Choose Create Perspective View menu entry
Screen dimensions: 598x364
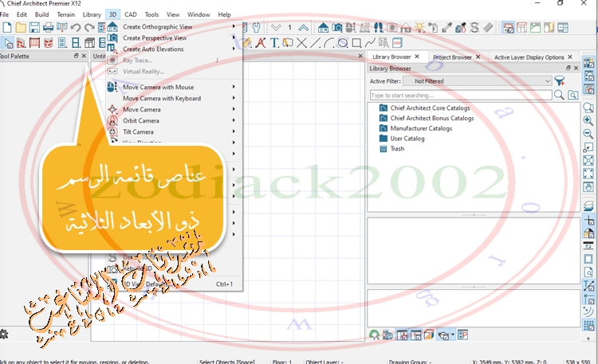tap(155, 37)
